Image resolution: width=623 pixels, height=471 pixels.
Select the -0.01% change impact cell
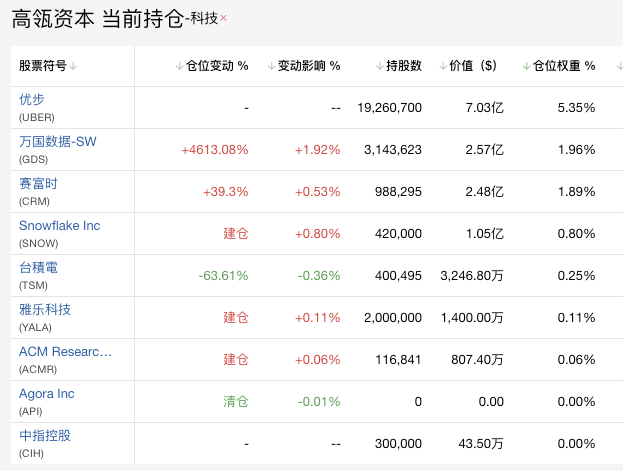click(319, 402)
